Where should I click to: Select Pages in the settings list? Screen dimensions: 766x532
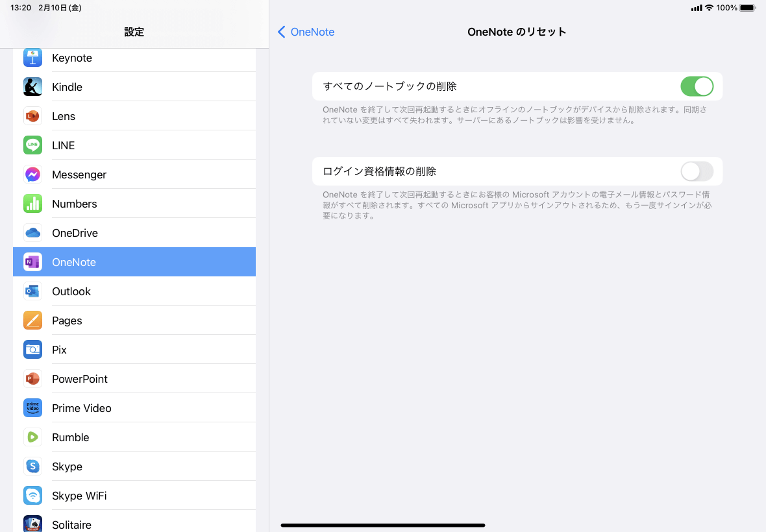(134, 320)
